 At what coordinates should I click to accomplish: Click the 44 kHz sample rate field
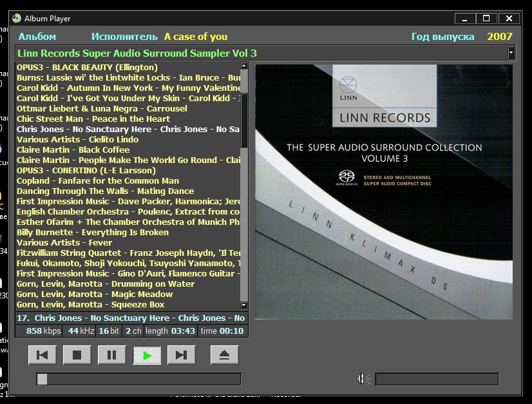[x=79, y=331]
